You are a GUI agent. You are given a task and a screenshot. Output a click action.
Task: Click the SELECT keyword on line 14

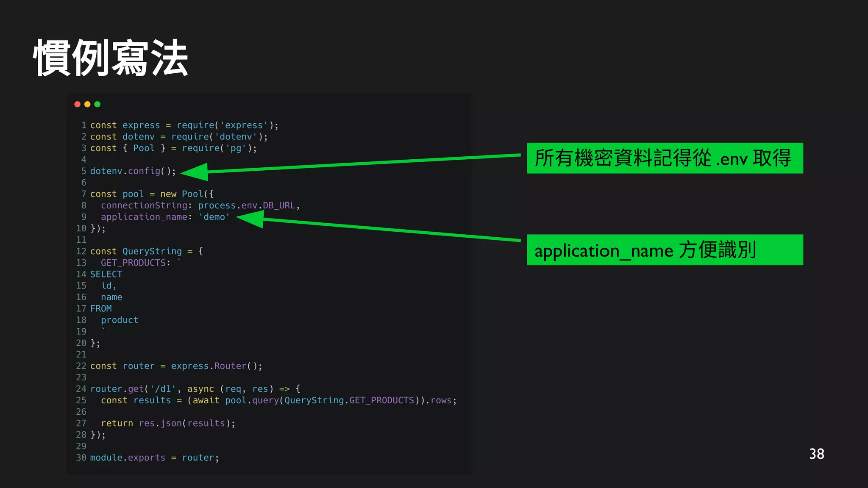tap(106, 274)
